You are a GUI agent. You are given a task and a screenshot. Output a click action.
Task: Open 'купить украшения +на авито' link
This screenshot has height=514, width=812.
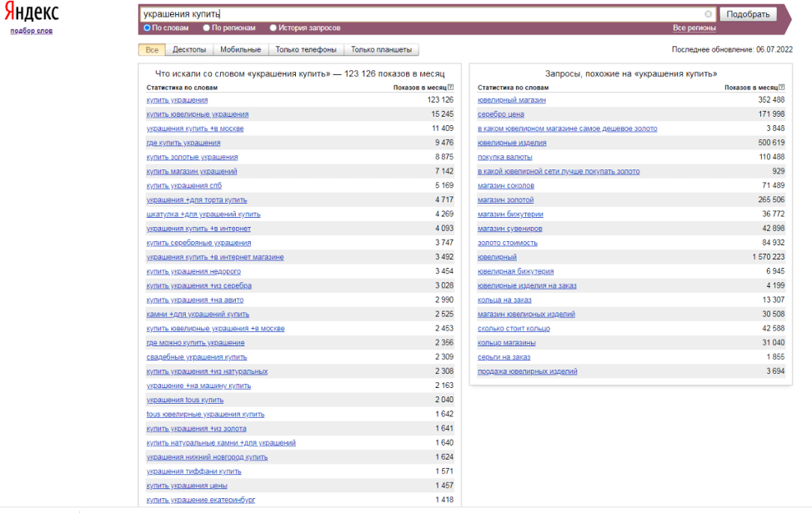[x=195, y=300]
